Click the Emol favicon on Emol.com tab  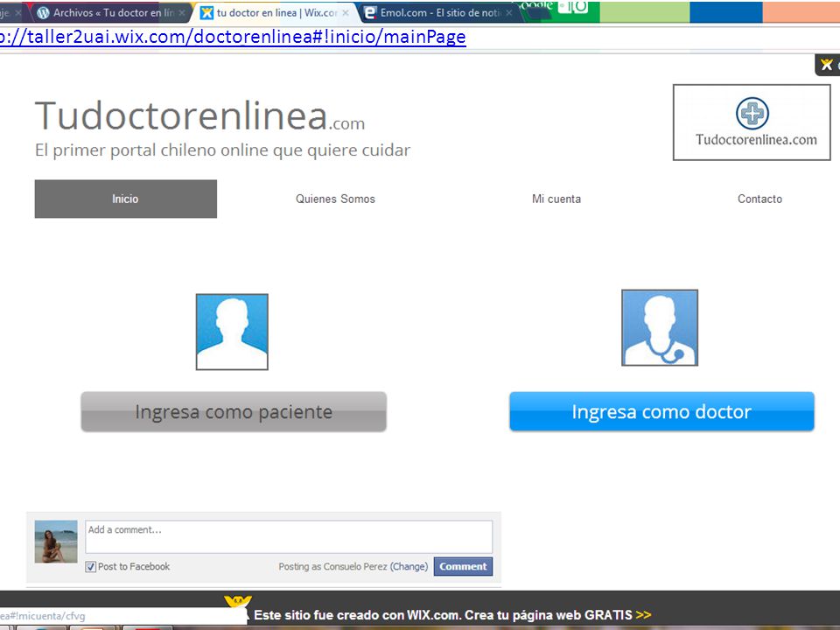coord(369,12)
